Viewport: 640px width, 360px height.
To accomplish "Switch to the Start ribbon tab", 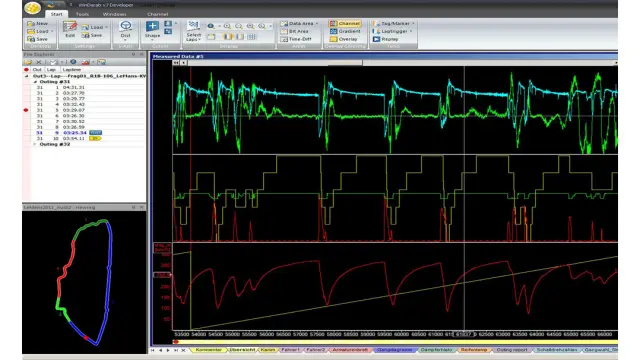I will tap(56, 14).
